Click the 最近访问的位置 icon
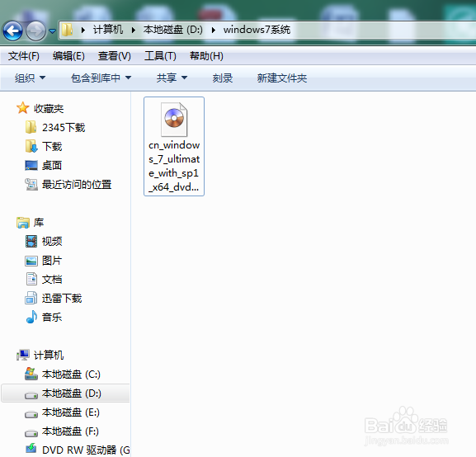This screenshot has height=457, width=476. tap(31, 184)
